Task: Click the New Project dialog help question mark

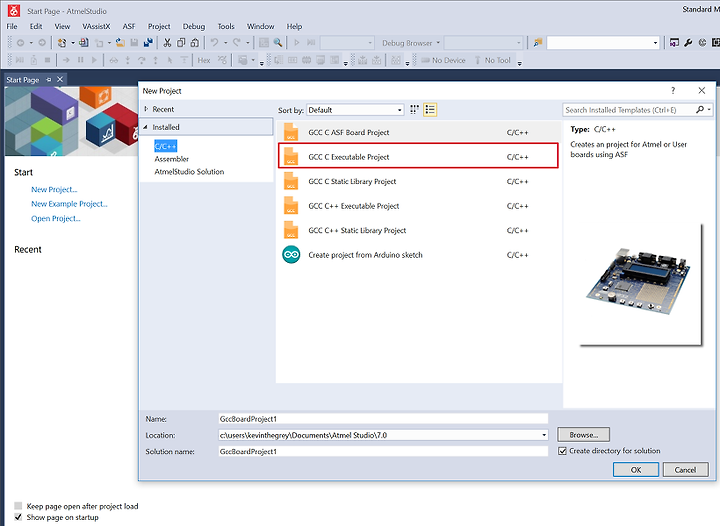Action: point(673,90)
